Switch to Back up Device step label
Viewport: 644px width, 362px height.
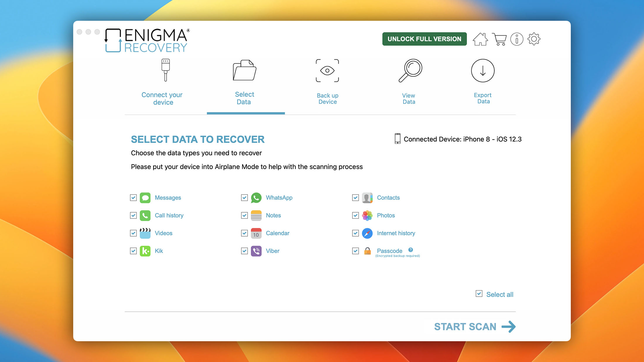pos(328,99)
